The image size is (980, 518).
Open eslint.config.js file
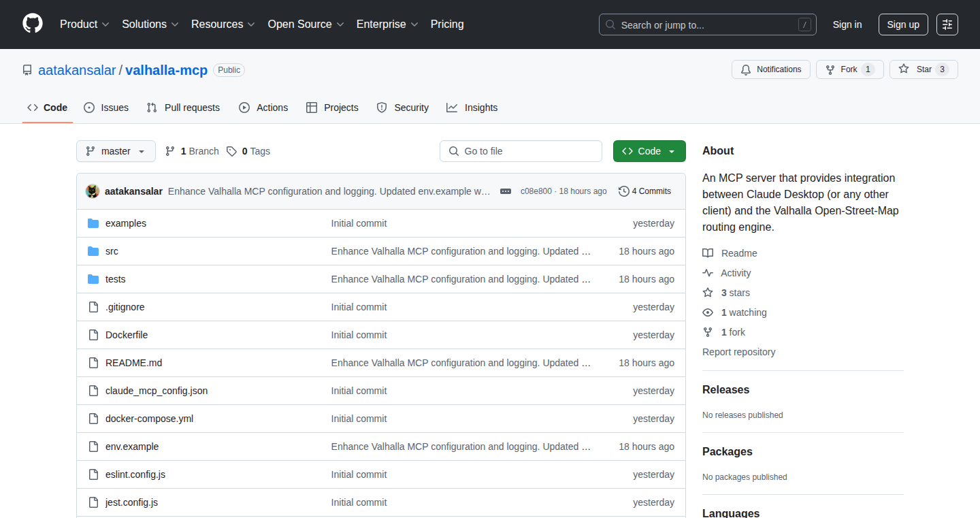[135, 474]
